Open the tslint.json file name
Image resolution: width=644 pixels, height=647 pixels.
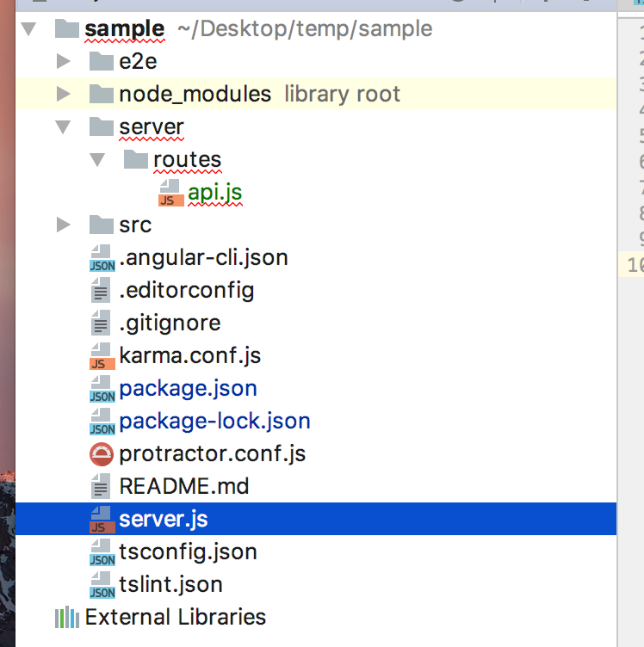171,585
